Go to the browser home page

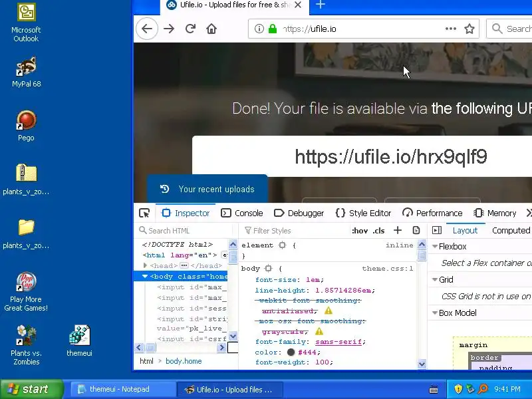211,29
